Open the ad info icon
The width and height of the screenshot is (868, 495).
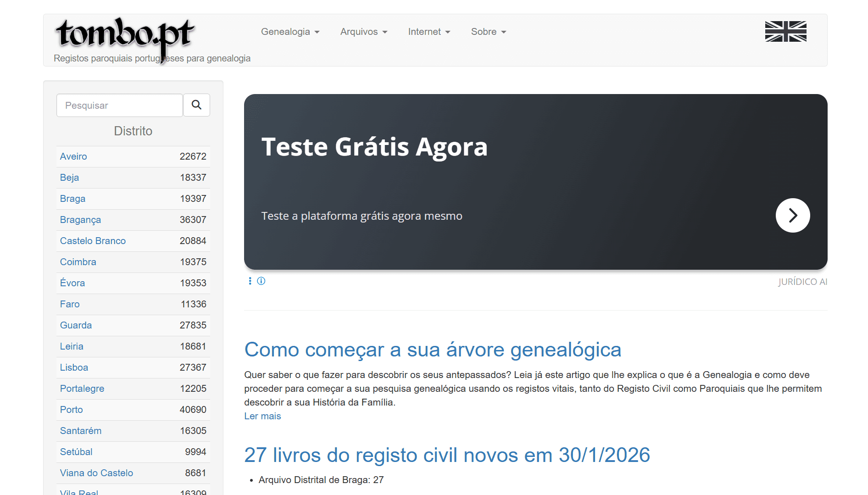[x=261, y=281]
